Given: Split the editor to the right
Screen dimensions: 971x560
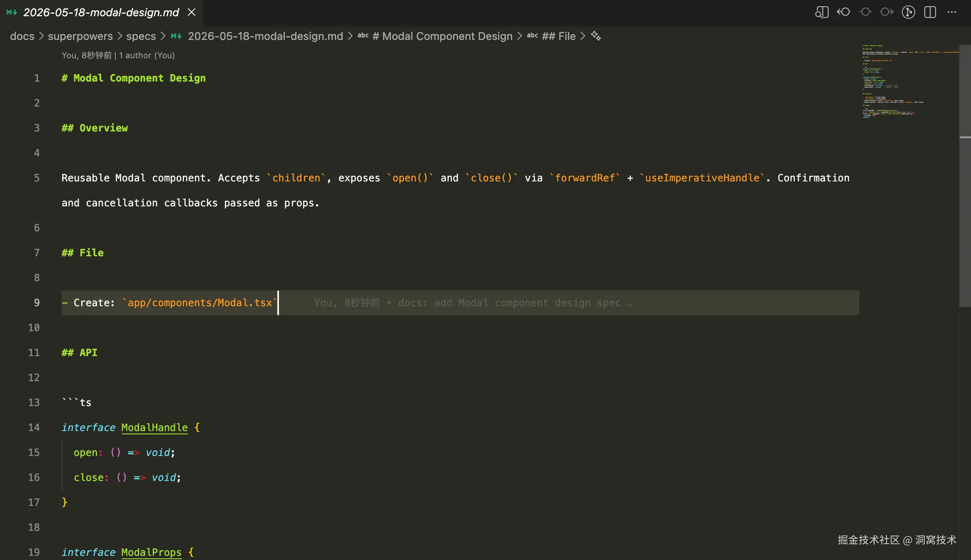Looking at the screenshot, I should click(930, 12).
